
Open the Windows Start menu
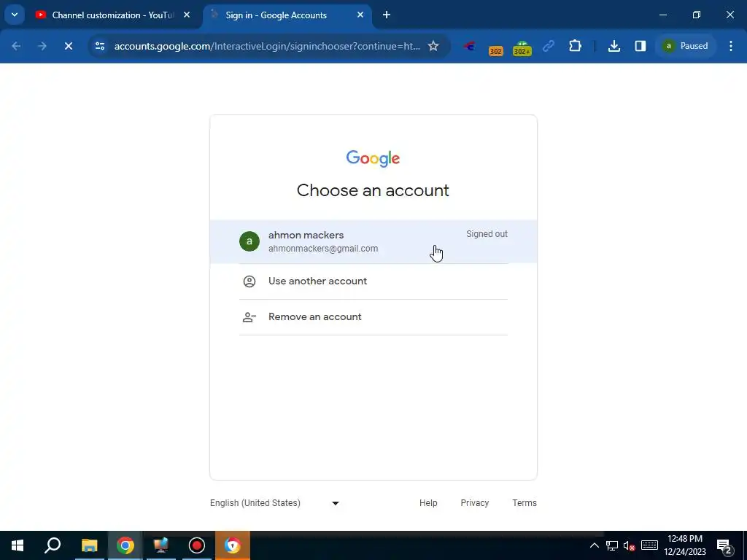tap(18, 545)
